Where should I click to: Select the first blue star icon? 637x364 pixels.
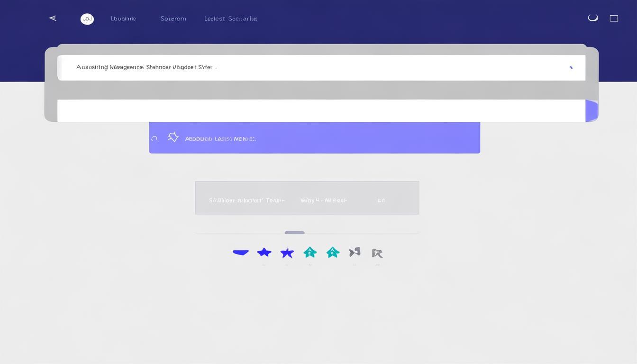[x=264, y=252]
